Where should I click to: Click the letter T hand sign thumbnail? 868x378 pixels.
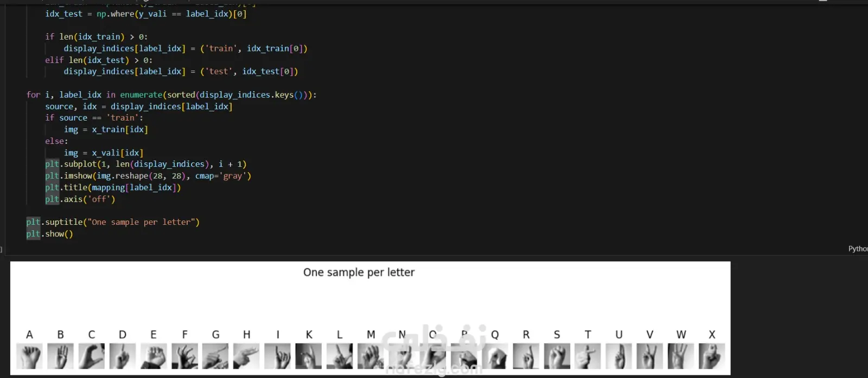[588, 356]
